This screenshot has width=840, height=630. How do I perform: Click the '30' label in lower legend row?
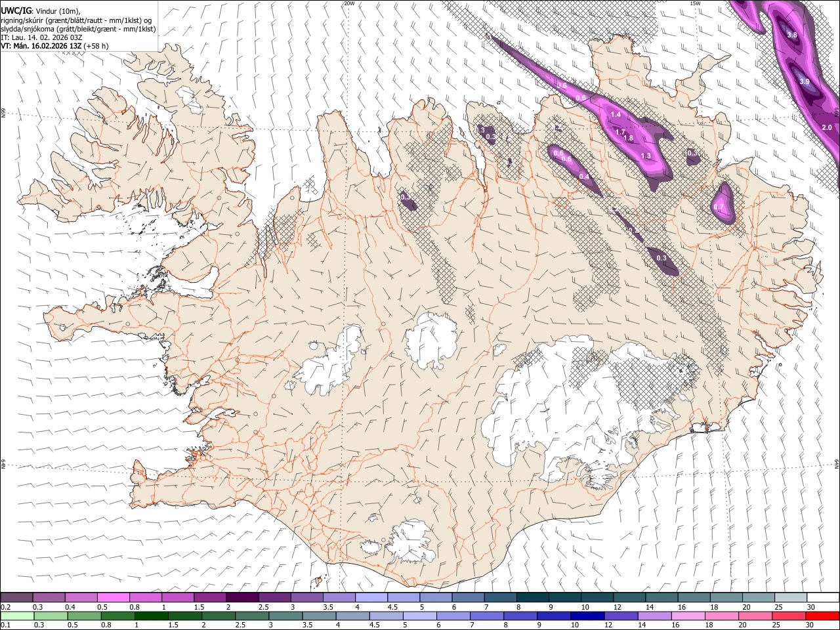pos(810,625)
